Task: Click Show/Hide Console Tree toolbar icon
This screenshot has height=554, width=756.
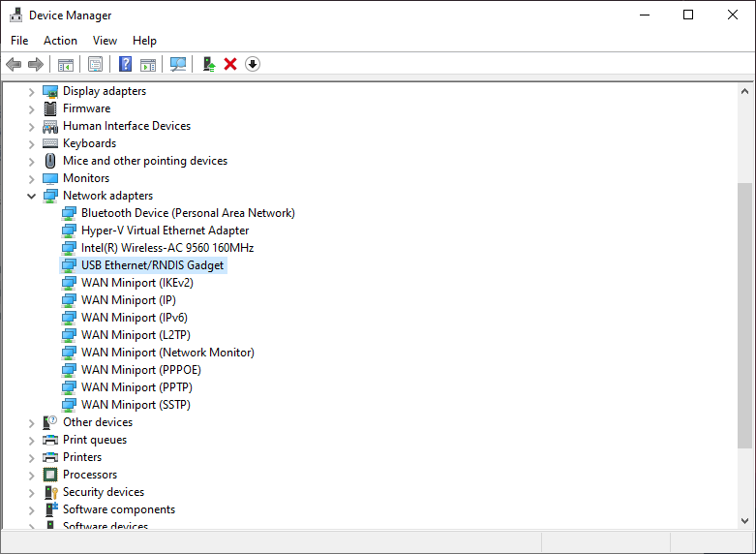Action: coord(66,64)
